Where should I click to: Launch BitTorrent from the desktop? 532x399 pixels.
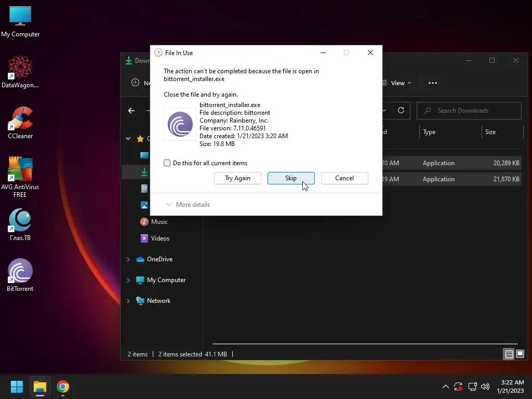click(x=20, y=275)
